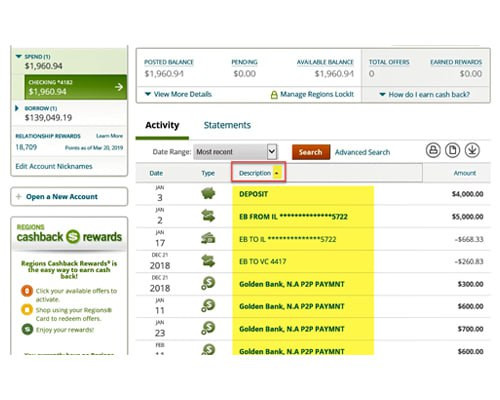Click the Total Offers label
500x400 pixels.
point(389,62)
